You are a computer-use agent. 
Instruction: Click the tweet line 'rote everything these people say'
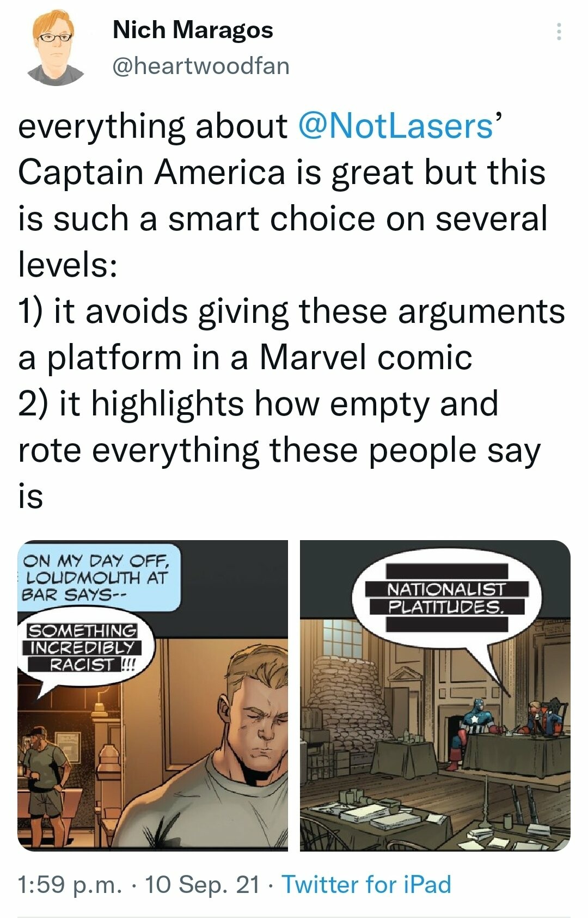(279, 450)
